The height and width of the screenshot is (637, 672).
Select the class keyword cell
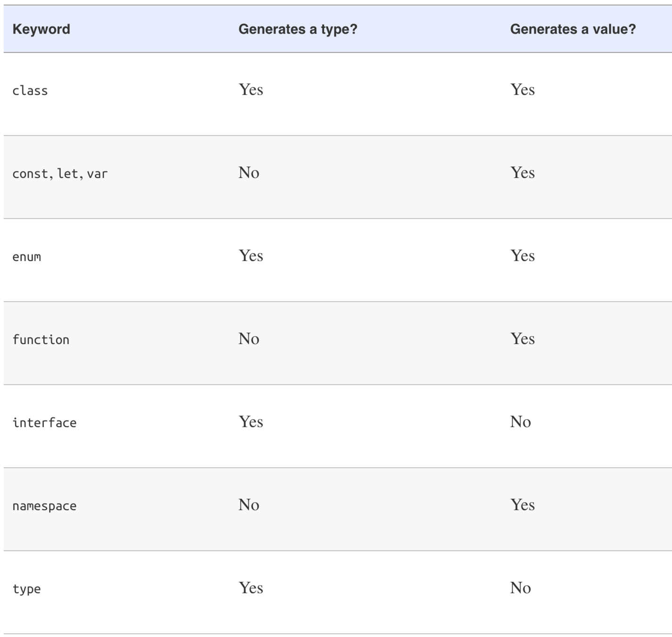(x=30, y=91)
